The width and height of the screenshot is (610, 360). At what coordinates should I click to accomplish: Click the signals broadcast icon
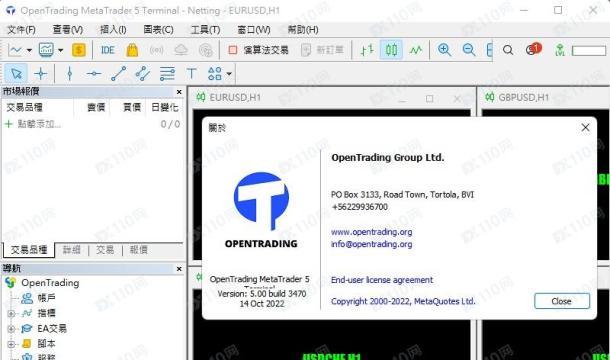coord(156,50)
